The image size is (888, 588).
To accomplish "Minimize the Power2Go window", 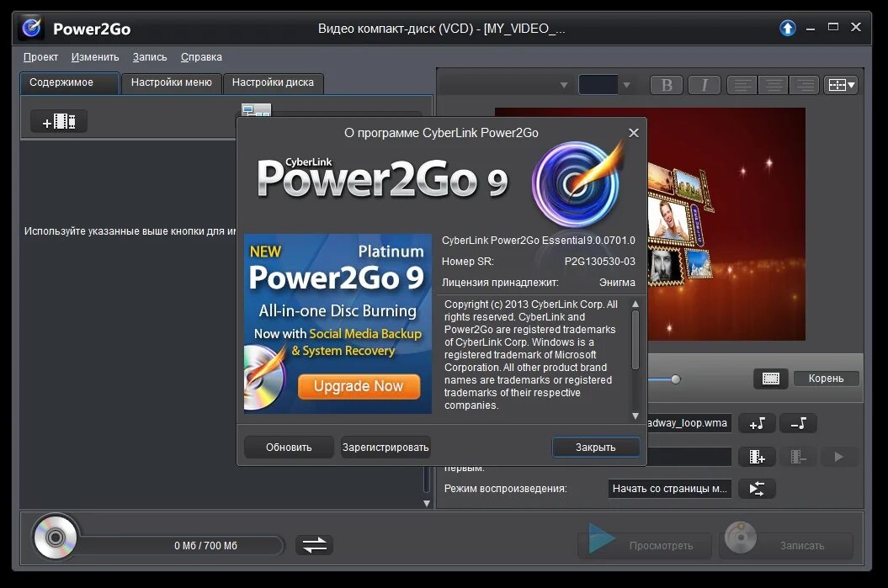I will (x=811, y=28).
